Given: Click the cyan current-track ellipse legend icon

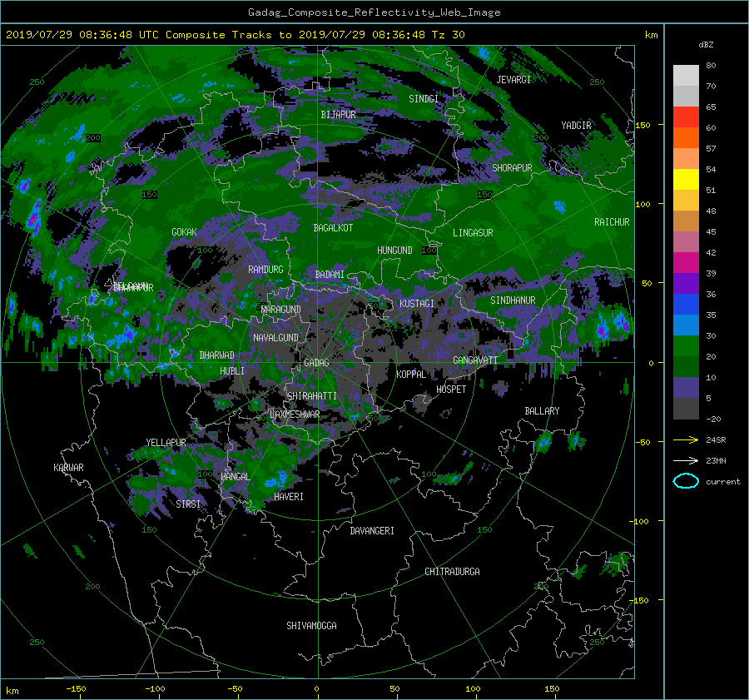Looking at the screenshot, I should point(686,481).
